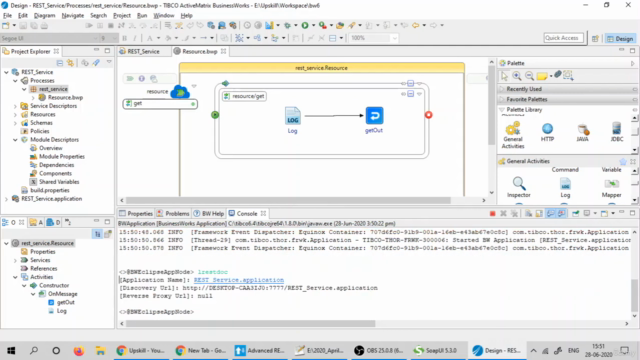Screen dimensions: 640x360
Task: Click the palette zoom in tool
Action: (x=517, y=76)
